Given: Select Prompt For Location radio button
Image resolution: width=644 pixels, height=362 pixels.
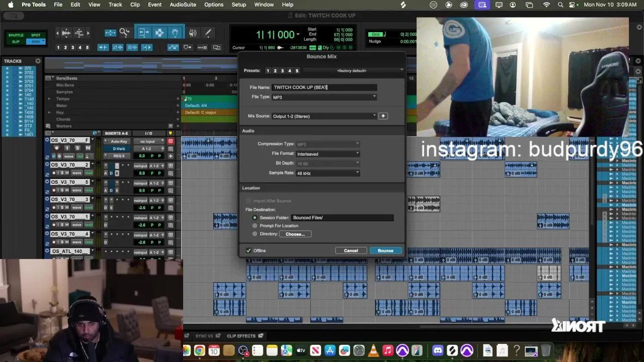Looking at the screenshot, I should [255, 226].
